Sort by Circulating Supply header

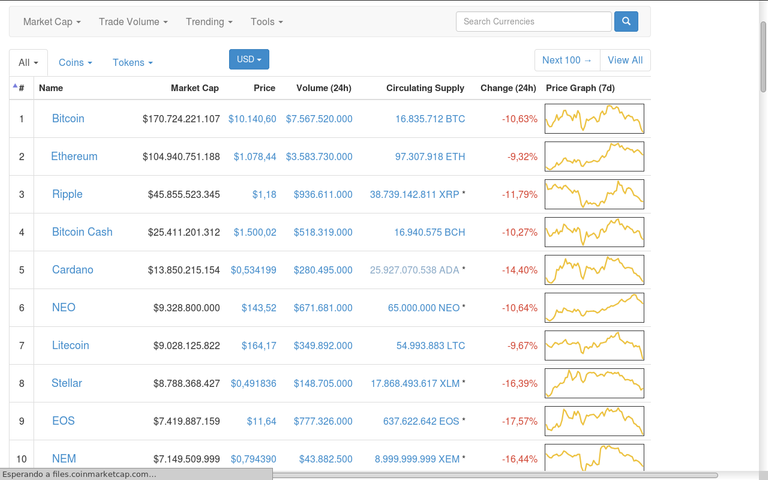[x=425, y=88]
